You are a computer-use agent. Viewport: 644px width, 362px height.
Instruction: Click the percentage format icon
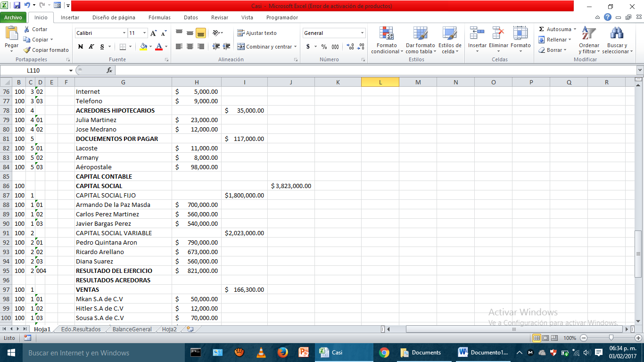[x=323, y=47]
